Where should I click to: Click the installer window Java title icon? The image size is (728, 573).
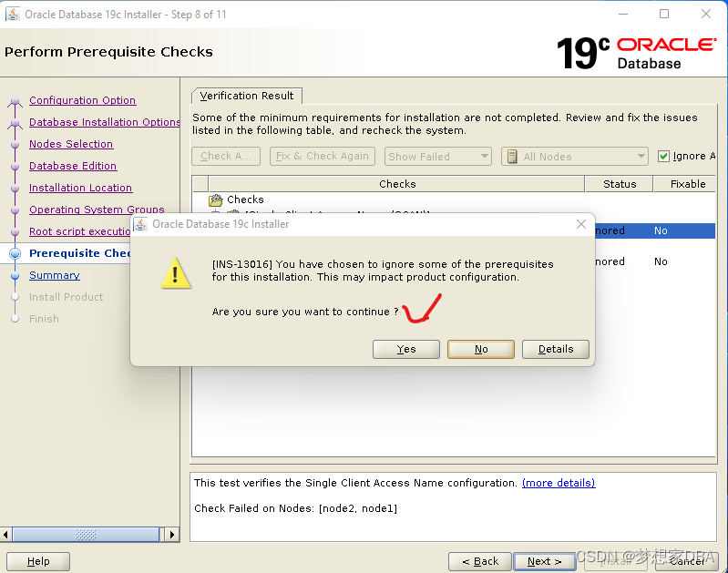13,15
